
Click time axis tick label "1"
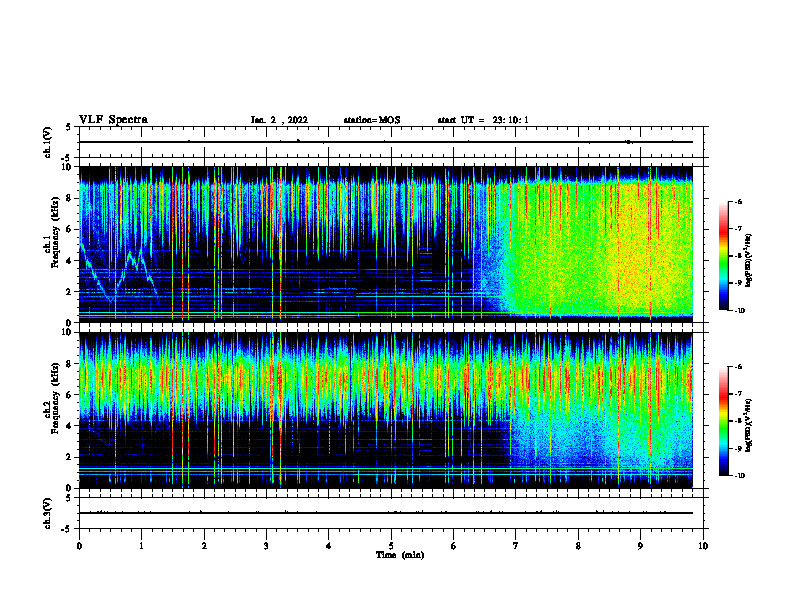point(141,546)
